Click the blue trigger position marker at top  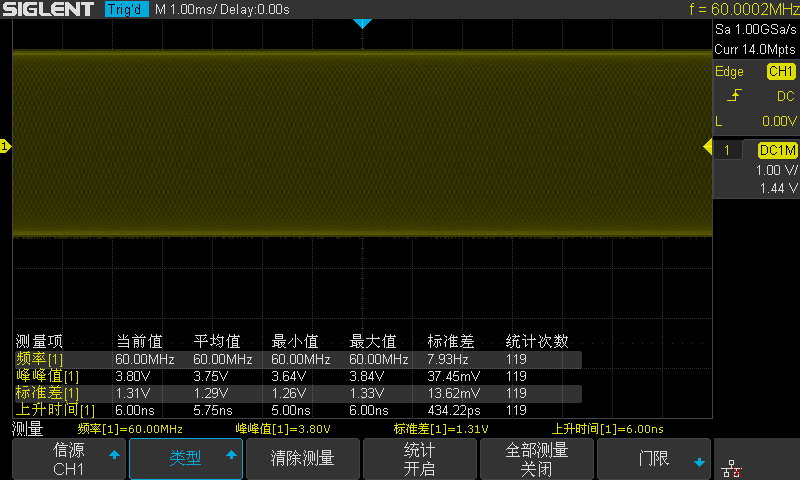(363, 23)
